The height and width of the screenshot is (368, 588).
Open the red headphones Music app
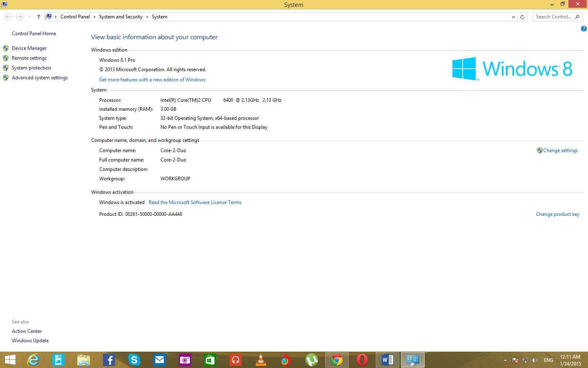click(235, 360)
